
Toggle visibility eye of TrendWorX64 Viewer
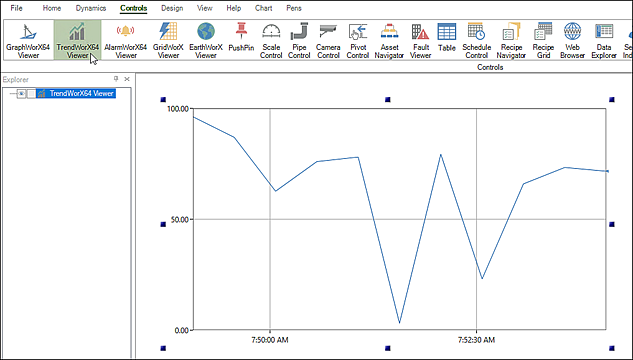(21, 94)
